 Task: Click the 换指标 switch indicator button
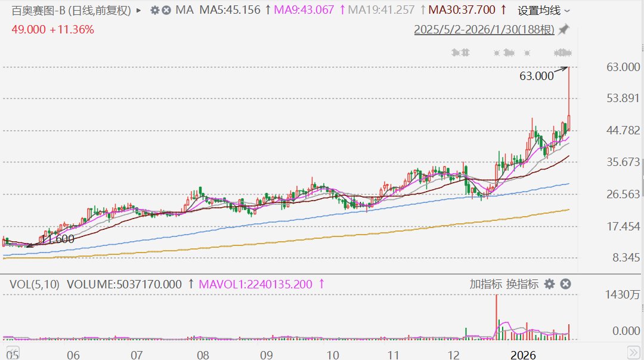pos(522,284)
